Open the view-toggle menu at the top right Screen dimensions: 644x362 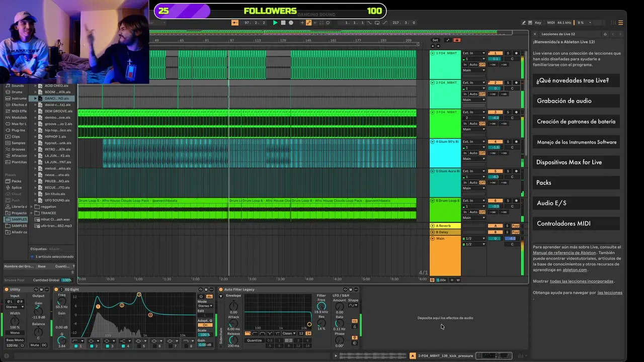click(620, 23)
